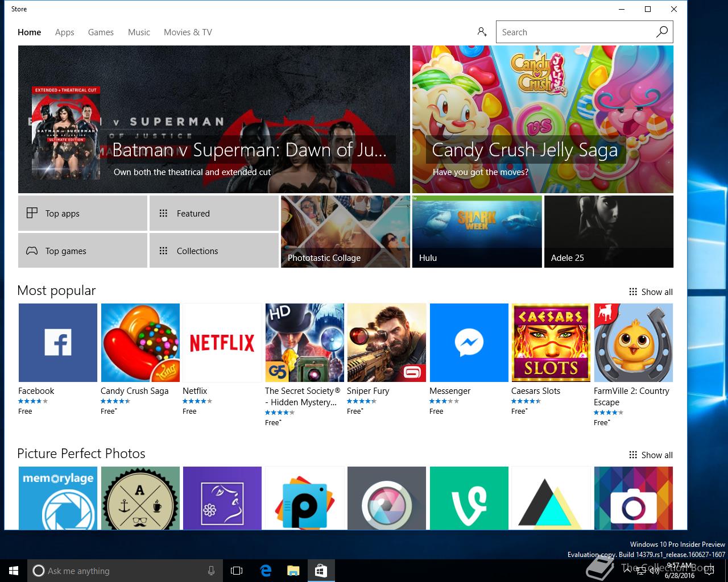Select the Netflix app icon
The height and width of the screenshot is (582, 728).
click(x=222, y=343)
